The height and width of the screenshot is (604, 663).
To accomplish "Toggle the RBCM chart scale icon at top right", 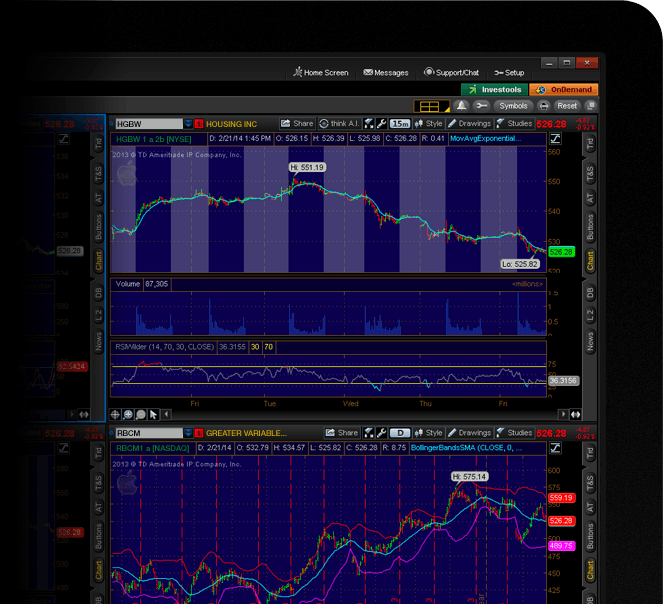I will coord(555,448).
